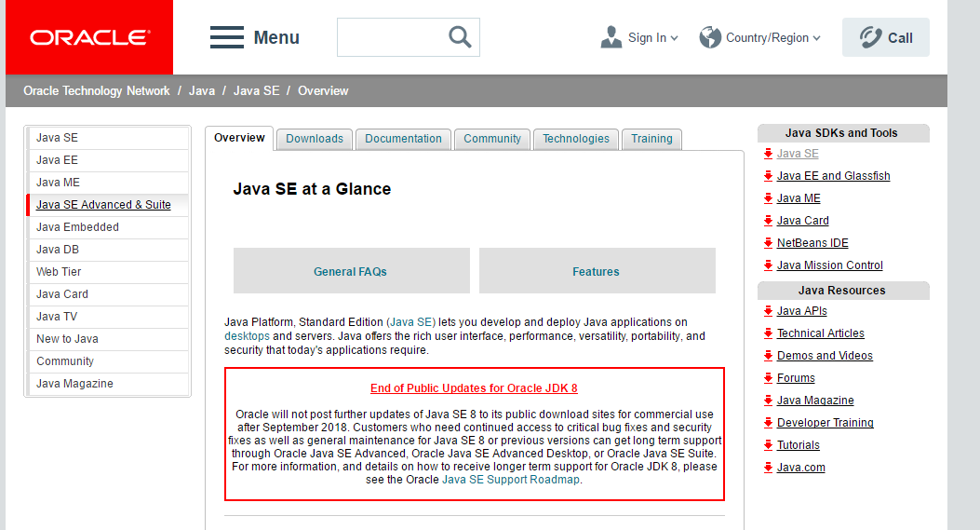Select Java EE in left sidebar

(108, 160)
